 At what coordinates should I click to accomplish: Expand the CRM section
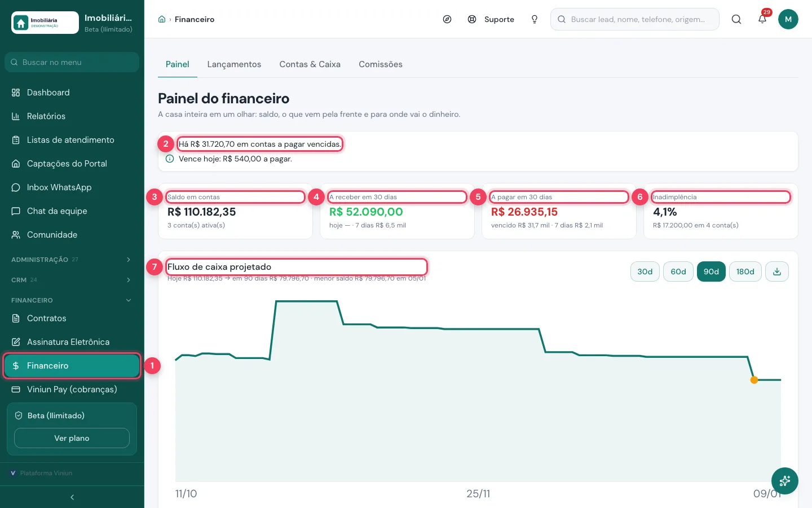(72, 280)
